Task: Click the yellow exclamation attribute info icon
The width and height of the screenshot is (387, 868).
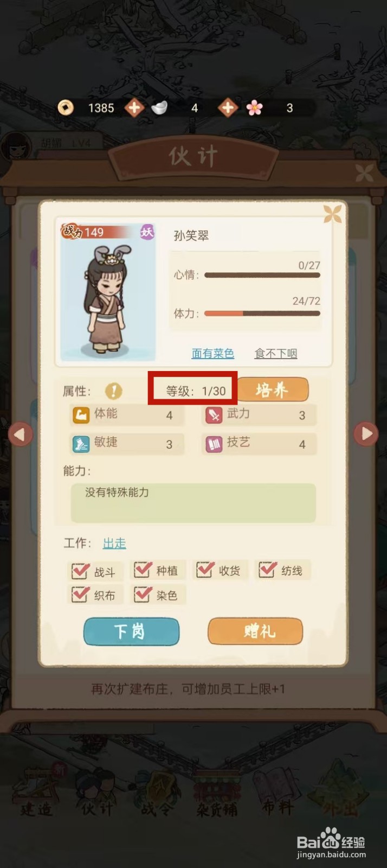Action: (114, 391)
